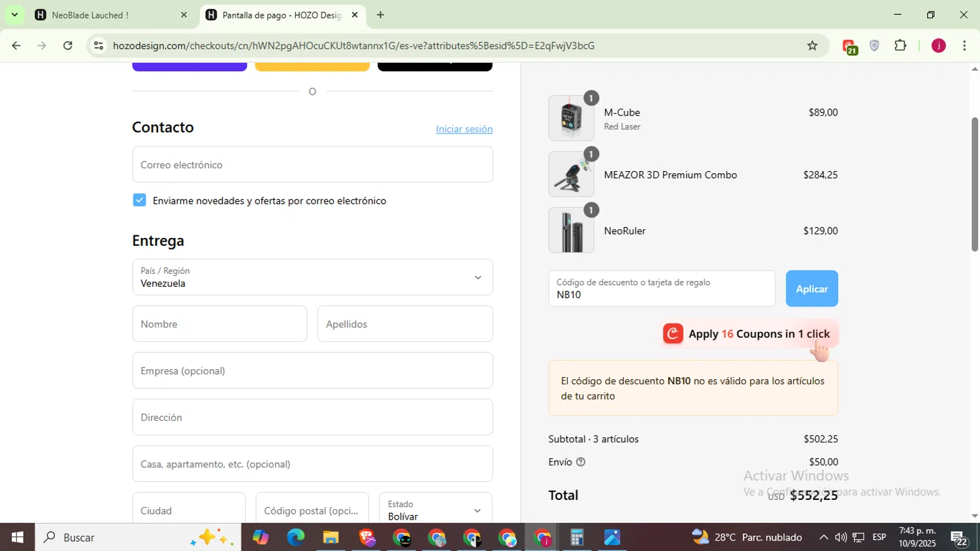Expand the País / Región dropdown
Screen dimensions: 980x551
pyautogui.click(x=312, y=277)
